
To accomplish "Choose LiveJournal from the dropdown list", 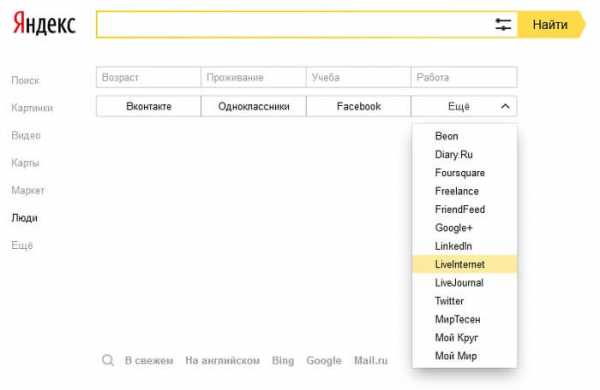I will pyautogui.click(x=465, y=282).
